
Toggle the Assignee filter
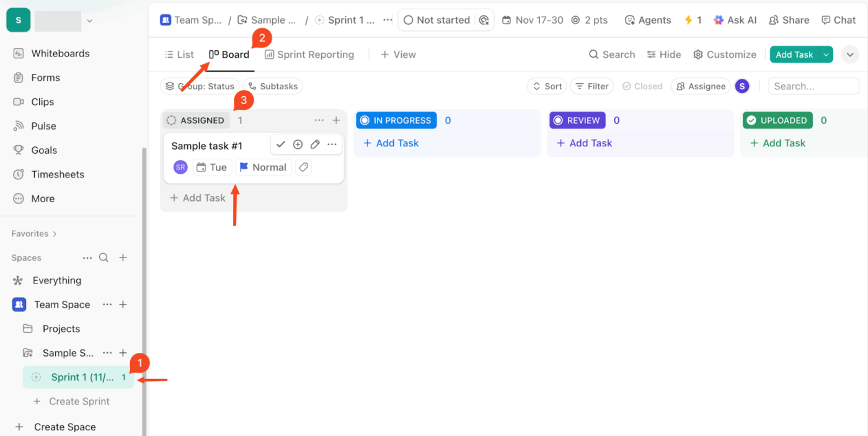(700, 86)
